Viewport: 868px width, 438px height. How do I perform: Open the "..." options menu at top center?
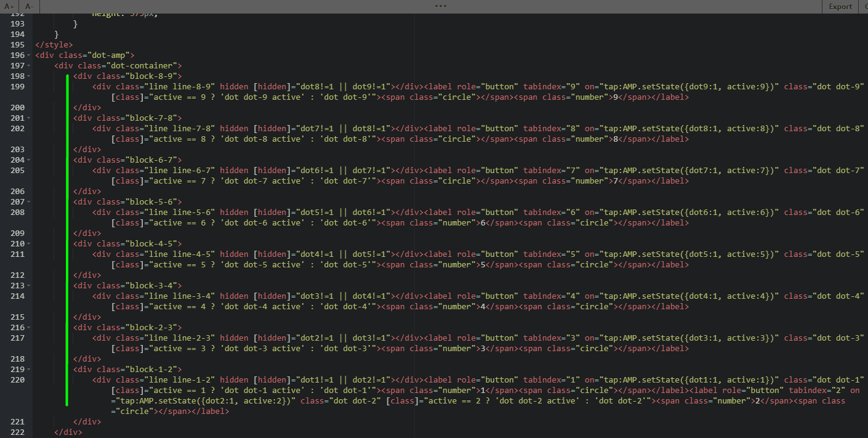click(440, 6)
